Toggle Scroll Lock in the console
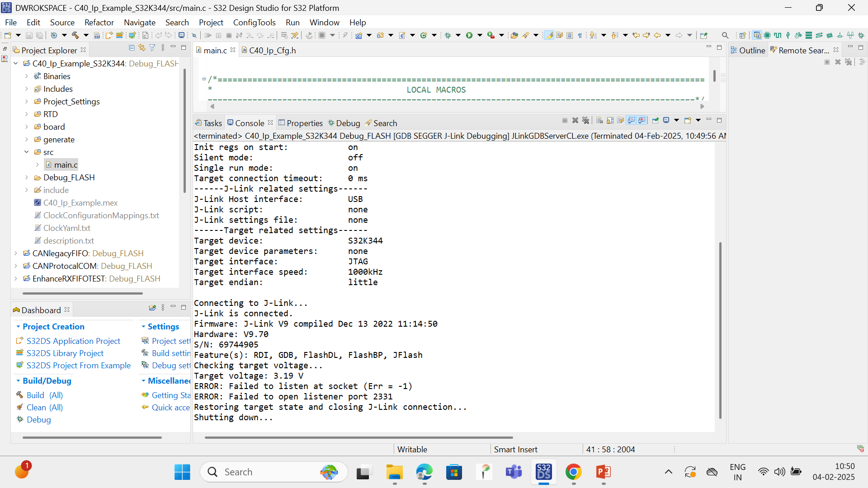The image size is (868, 488). tap(610, 121)
